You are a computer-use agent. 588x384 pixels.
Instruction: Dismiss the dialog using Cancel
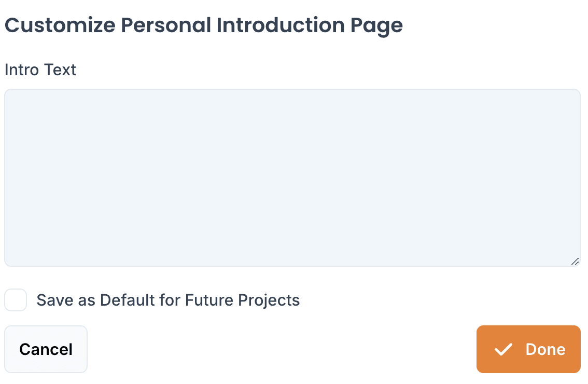pyautogui.click(x=46, y=349)
